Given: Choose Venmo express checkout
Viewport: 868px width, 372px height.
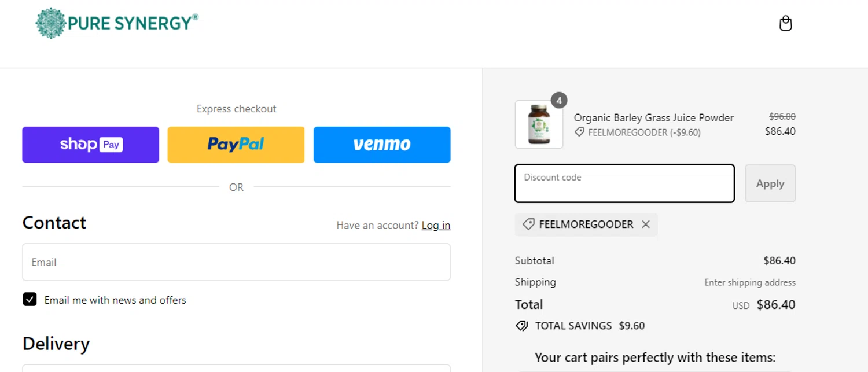Looking at the screenshot, I should (x=382, y=145).
